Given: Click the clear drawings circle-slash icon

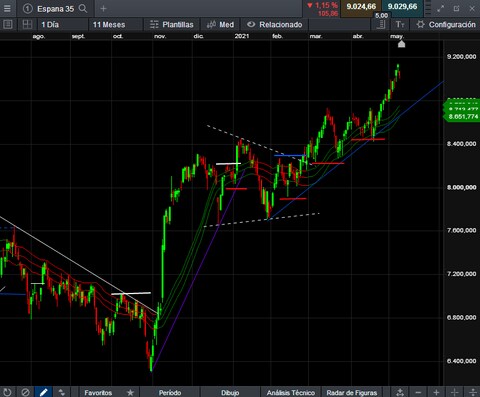Looking at the screenshot, I should 26,392.
